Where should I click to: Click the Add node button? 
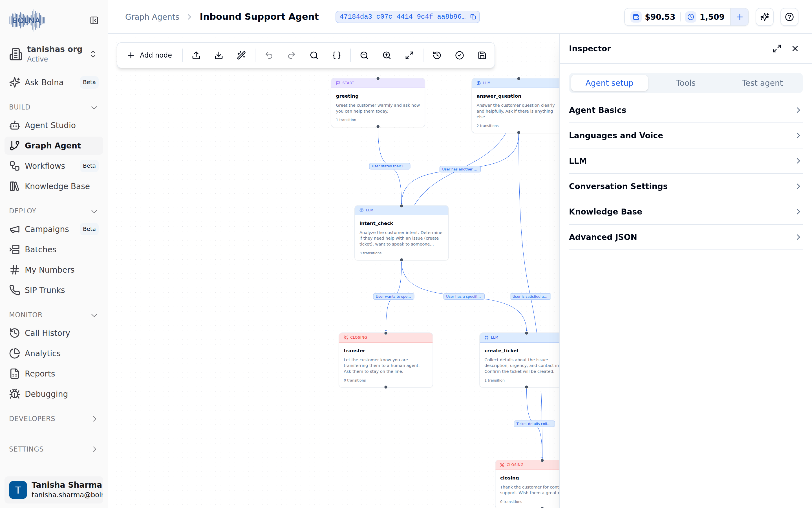coord(150,55)
